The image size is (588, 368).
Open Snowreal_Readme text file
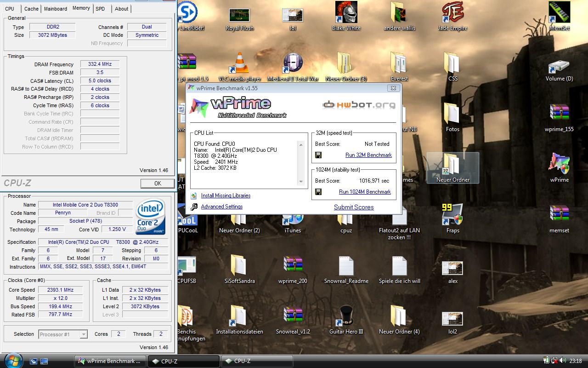coord(346,270)
